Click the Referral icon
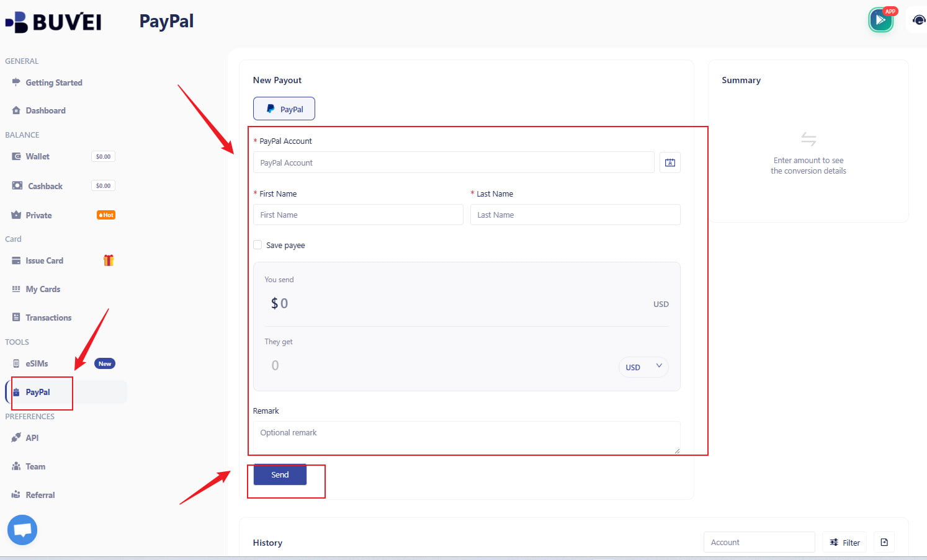This screenshot has height=560, width=927. coord(16,494)
